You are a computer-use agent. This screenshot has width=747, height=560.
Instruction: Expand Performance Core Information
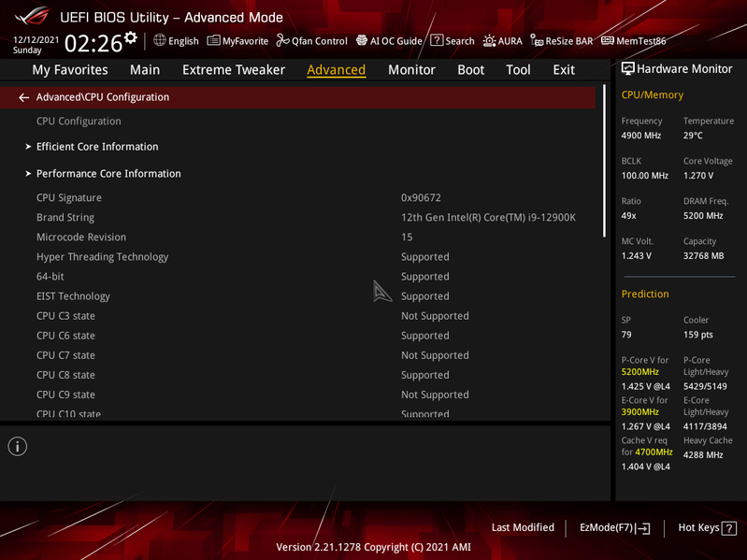[108, 174]
